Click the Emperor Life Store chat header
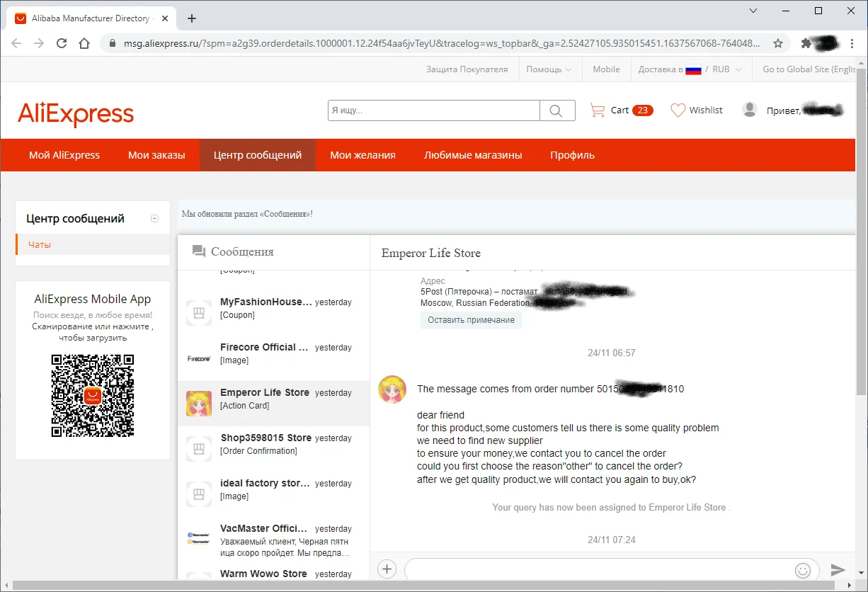 [430, 253]
